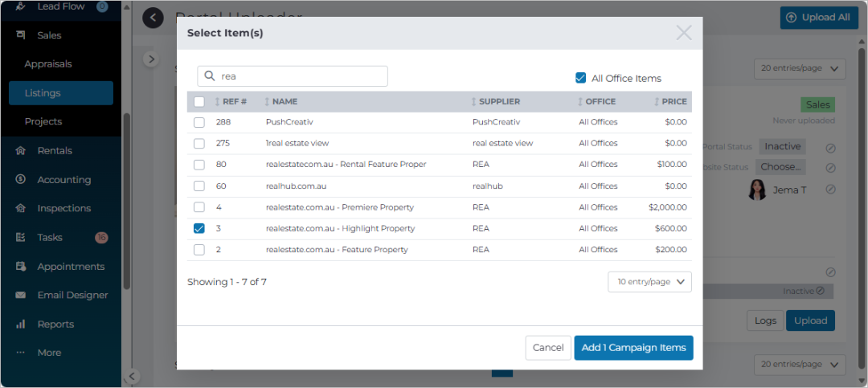Open the Choose... website status dropdown
The height and width of the screenshot is (388, 868).
point(782,167)
